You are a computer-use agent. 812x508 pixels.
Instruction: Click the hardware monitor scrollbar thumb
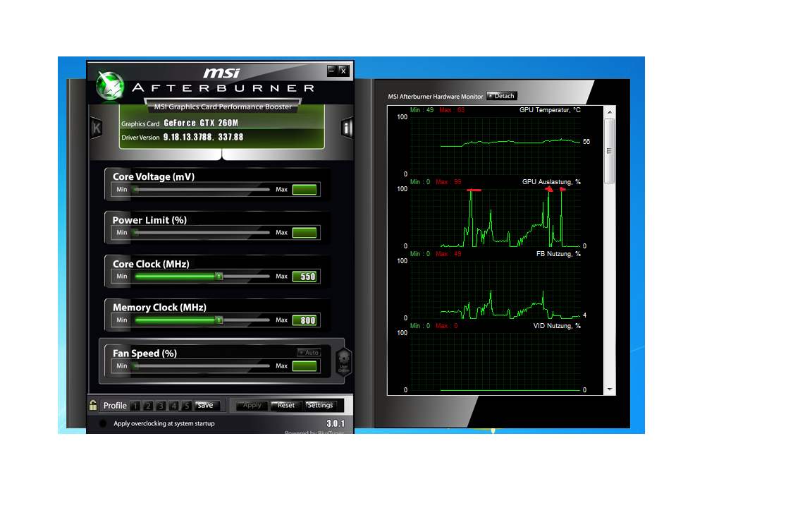click(x=610, y=151)
